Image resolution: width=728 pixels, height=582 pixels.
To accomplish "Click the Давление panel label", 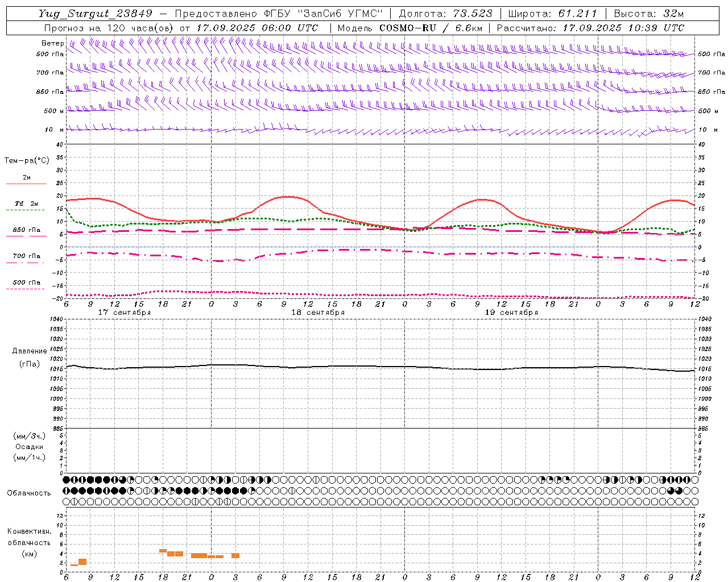I will pos(30,351).
